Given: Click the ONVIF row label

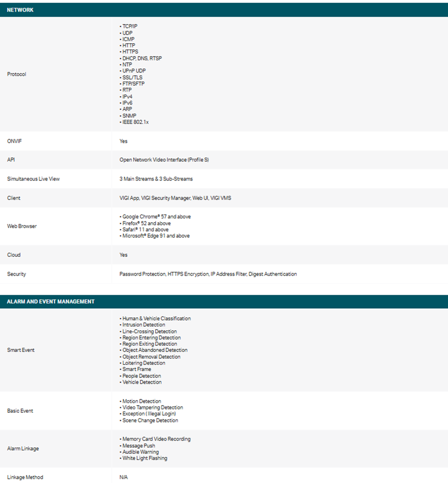Looking at the screenshot, I should point(14,141).
